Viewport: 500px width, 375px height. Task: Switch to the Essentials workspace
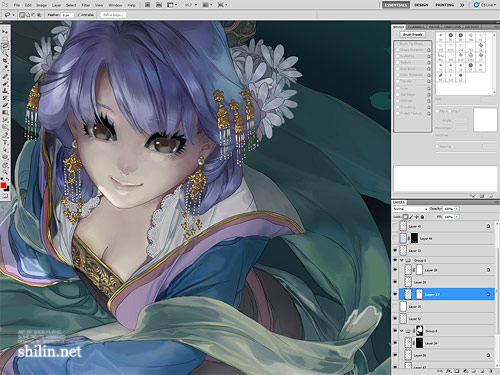click(x=396, y=5)
